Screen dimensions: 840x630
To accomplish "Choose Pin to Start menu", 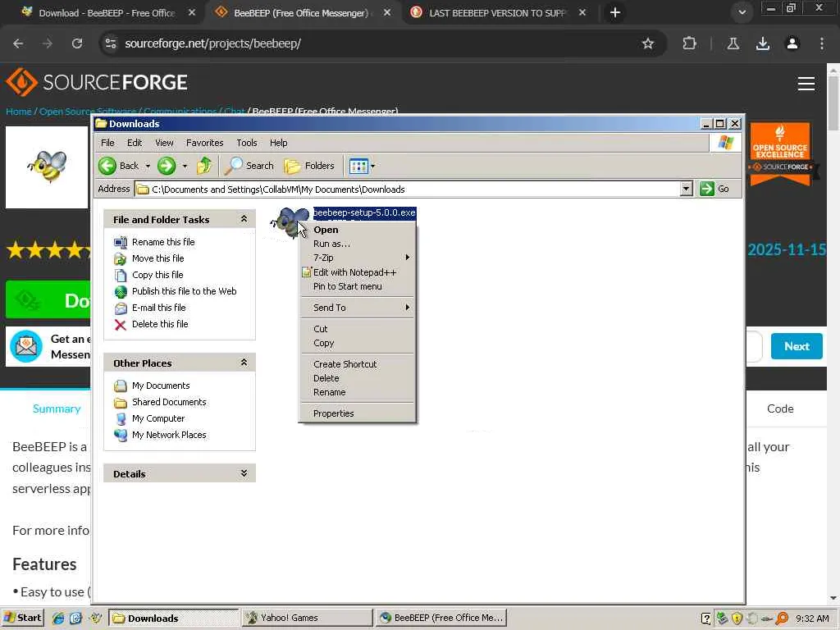I will [358, 286].
